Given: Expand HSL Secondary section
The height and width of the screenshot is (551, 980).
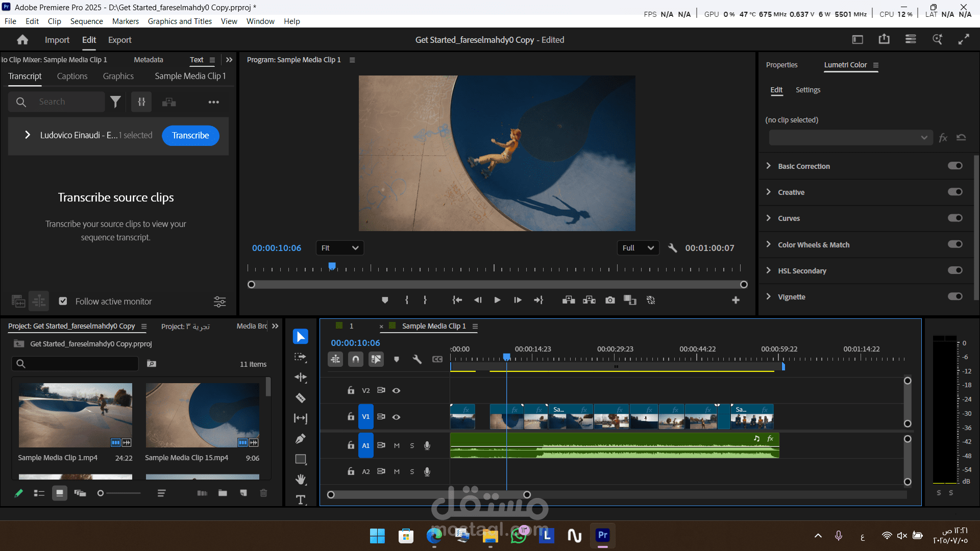Looking at the screenshot, I should pyautogui.click(x=769, y=270).
